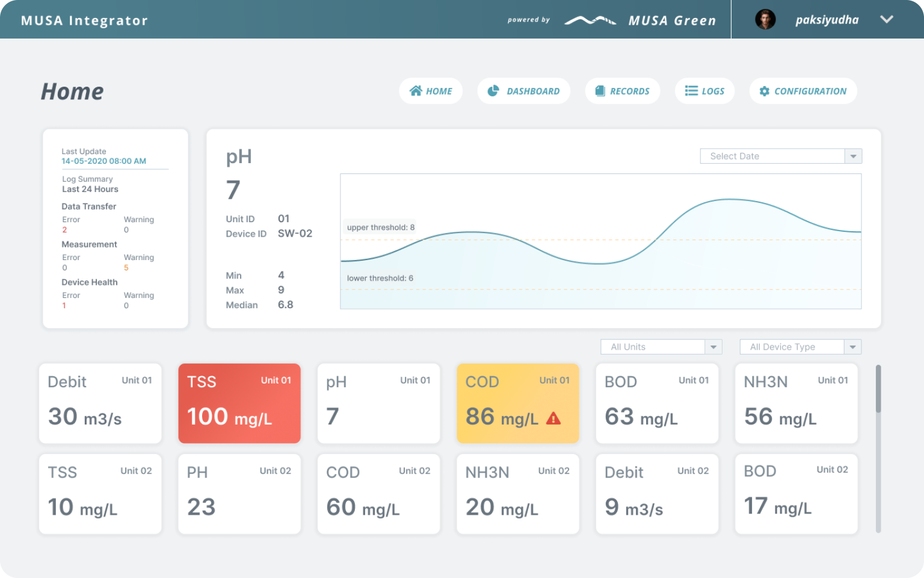Image resolution: width=924 pixels, height=578 pixels.
Task: Open the NH3N Unit 02 card
Action: pyautogui.click(x=518, y=494)
